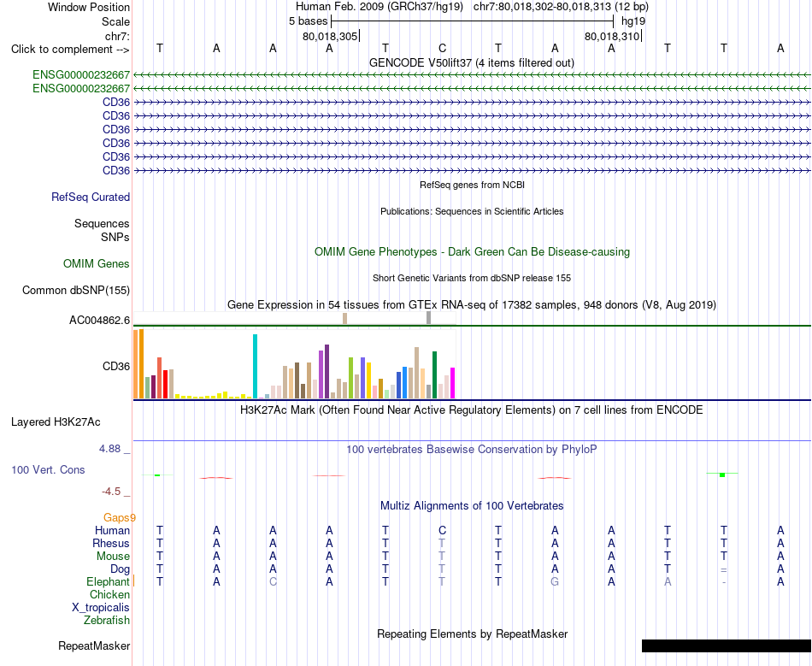The height and width of the screenshot is (666, 812).
Task: Click the OMIM Gene Phenotypes track title
Action: [472, 251]
